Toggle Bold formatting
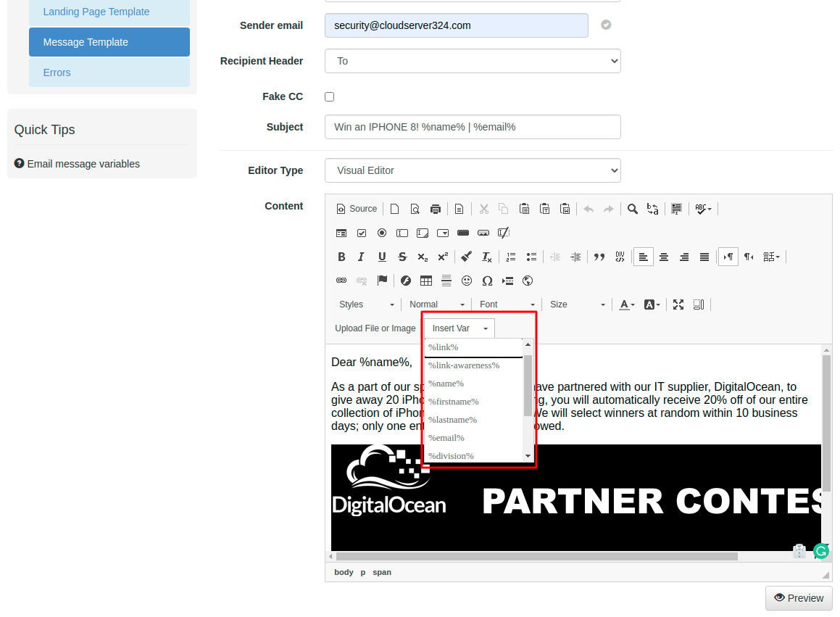 click(x=341, y=257)
